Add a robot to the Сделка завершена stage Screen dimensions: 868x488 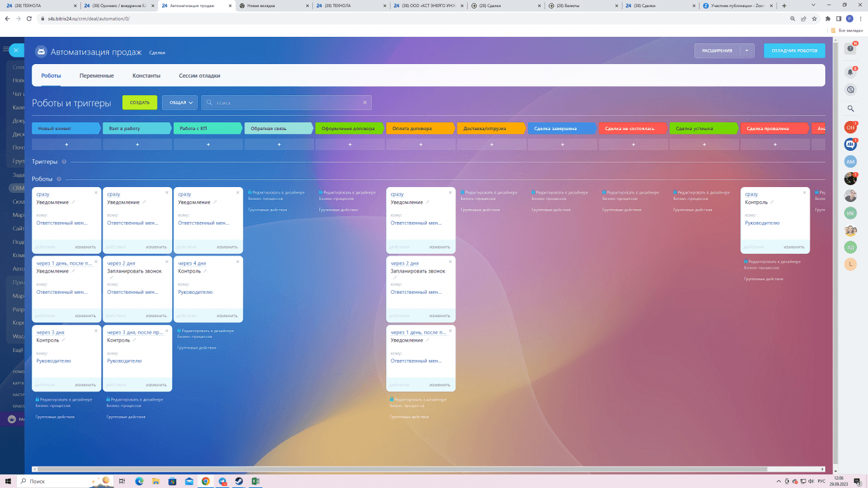(x=562, y=144)
